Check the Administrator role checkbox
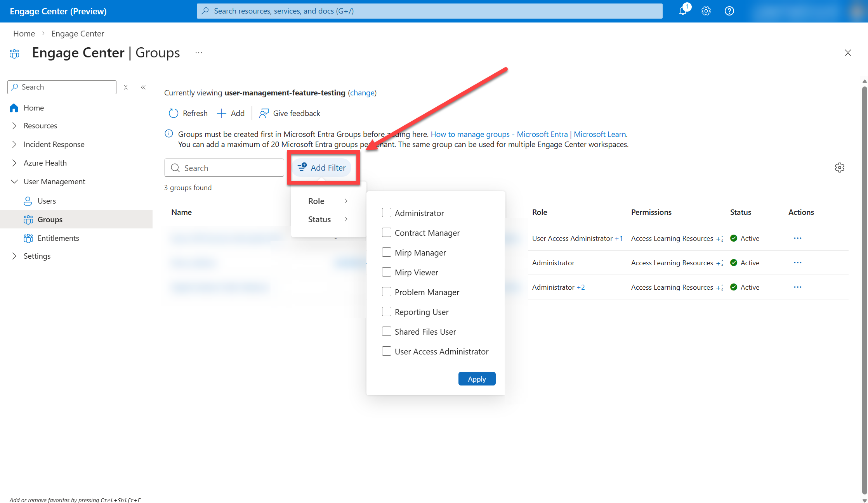The image size is (868, 503). pos(387,213)
